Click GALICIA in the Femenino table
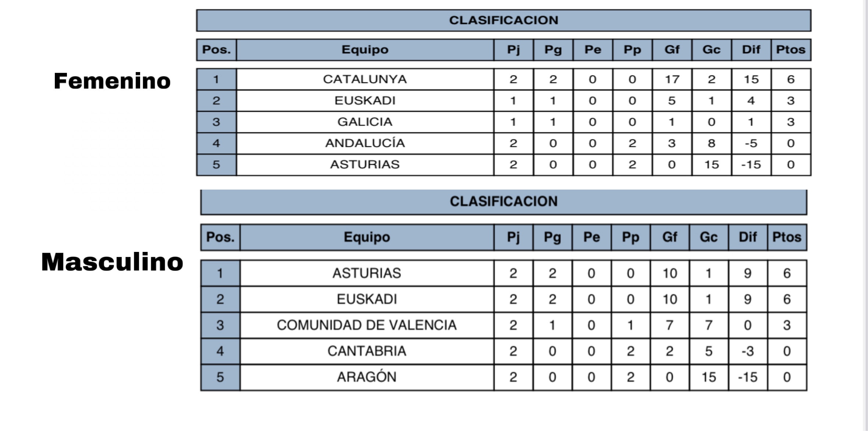This screenshot has height=431, width=868. pyautogui.click(x=365, y=122)
